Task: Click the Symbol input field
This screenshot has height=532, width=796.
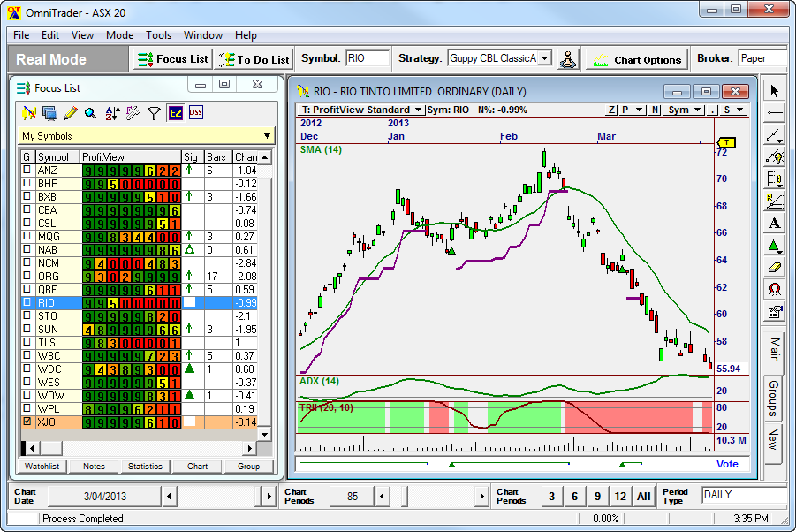Action: tap(367, 58)
